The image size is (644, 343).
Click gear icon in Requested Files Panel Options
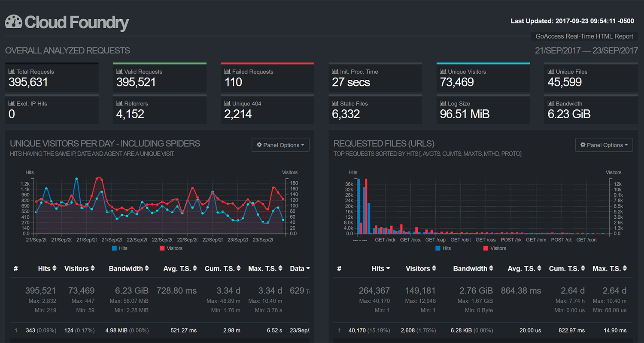(x=583, y=145)
